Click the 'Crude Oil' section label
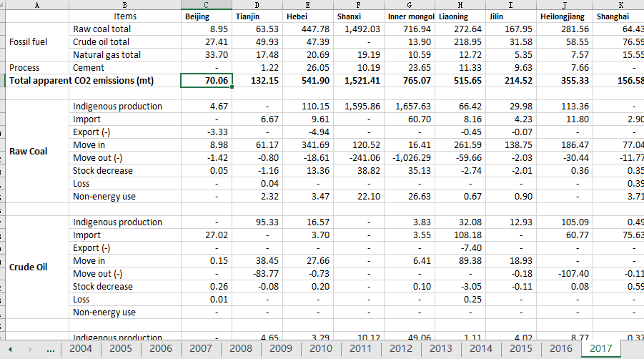Viewport: 644px width, 359px height. [37, 267]
